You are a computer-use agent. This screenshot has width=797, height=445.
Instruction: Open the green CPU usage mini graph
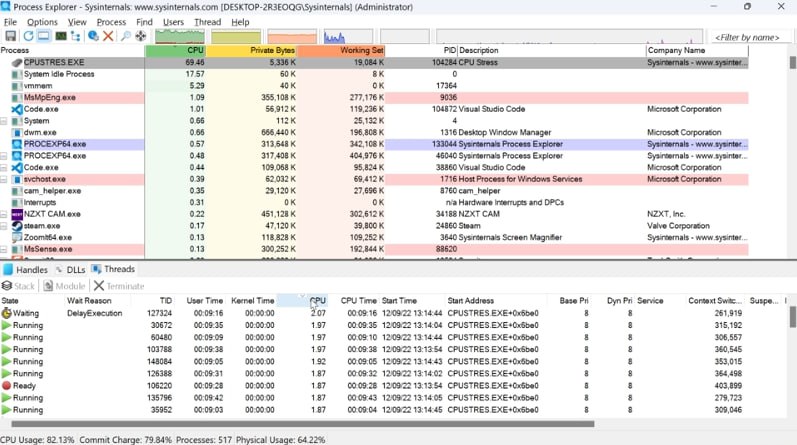180,36
